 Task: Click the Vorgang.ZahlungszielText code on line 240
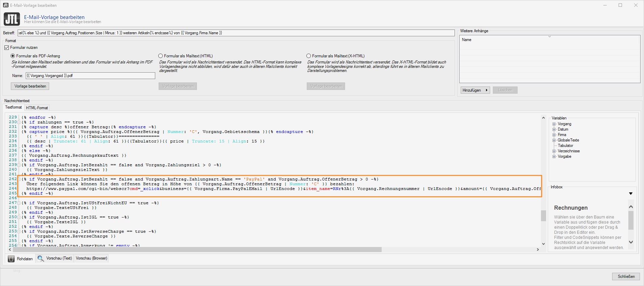(x=67, y=170)
